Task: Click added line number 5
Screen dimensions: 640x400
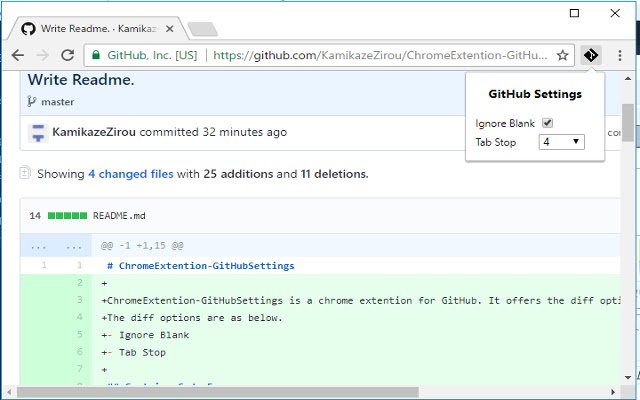Action: click(x=80, y=335)
